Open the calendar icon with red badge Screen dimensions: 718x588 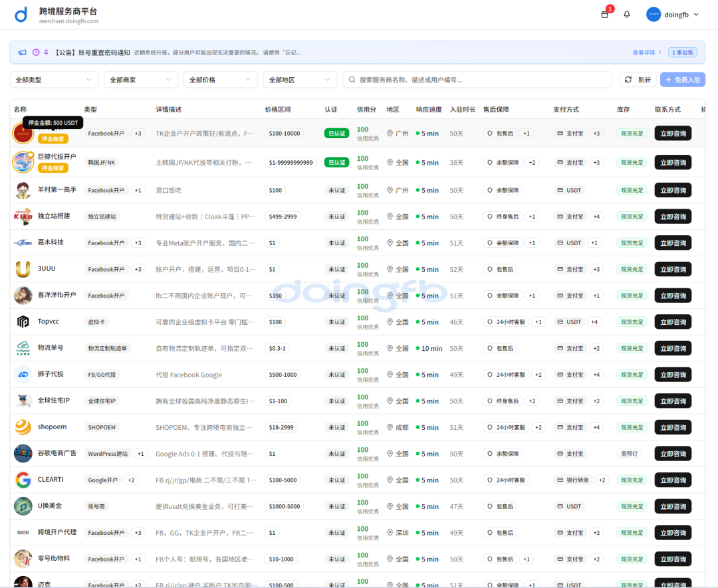[x=604, y=15]
